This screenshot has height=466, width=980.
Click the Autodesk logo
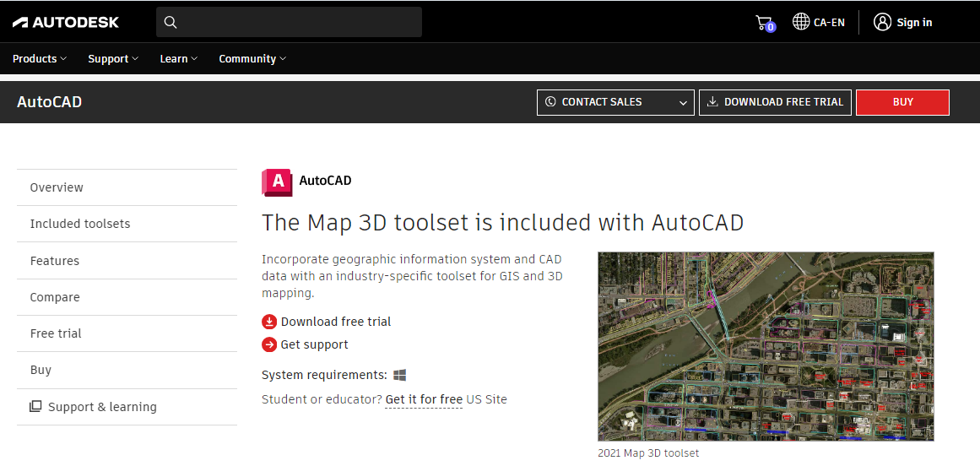tap(66, 23)
